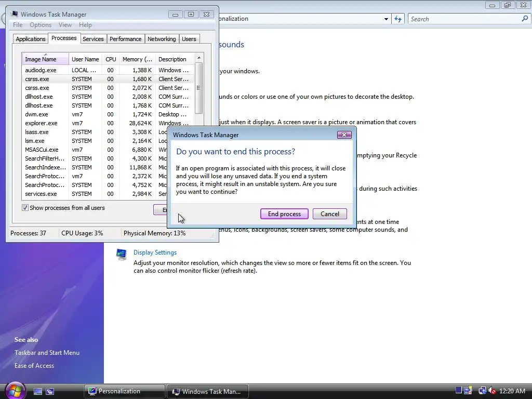Click the 12:20 AM taskbar clock
Viewport: 532px width, 399px height.
(x=512, y=391)
